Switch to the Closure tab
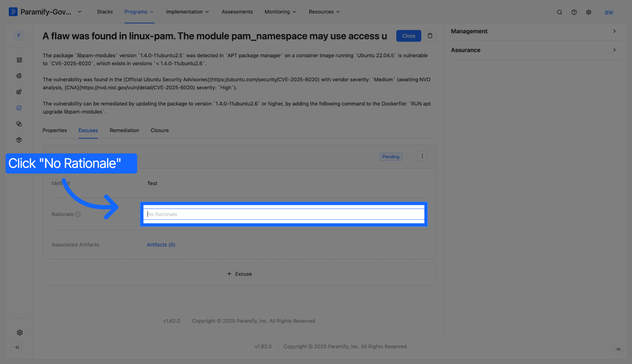632x364 pixels. point(160,130)
